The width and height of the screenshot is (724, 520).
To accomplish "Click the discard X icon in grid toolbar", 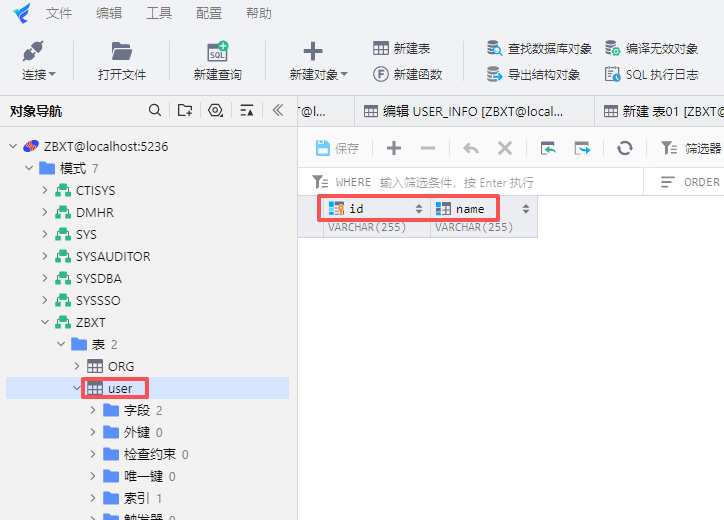I will tap(505, 148).
